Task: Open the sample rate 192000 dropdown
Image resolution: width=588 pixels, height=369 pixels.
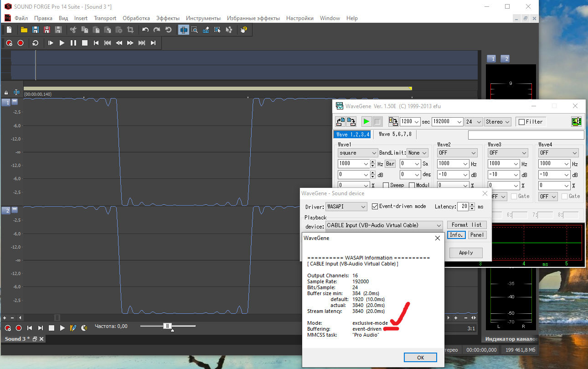Action: click(448, 122)
